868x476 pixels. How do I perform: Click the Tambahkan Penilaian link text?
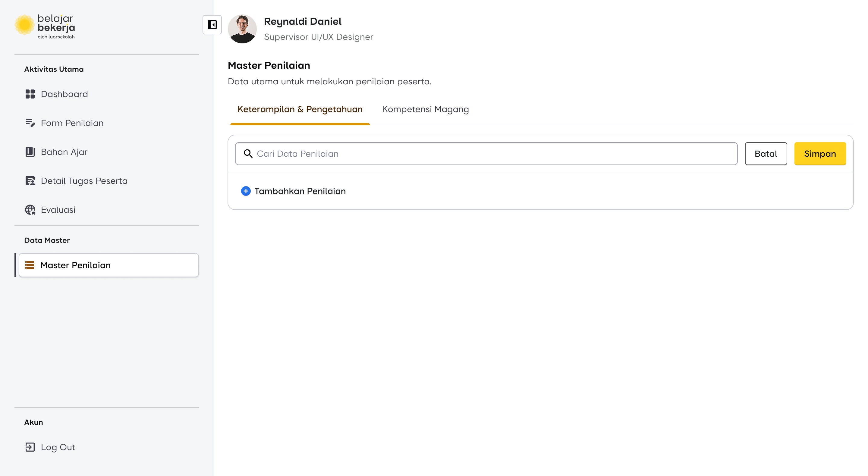(x=300, y=191)
